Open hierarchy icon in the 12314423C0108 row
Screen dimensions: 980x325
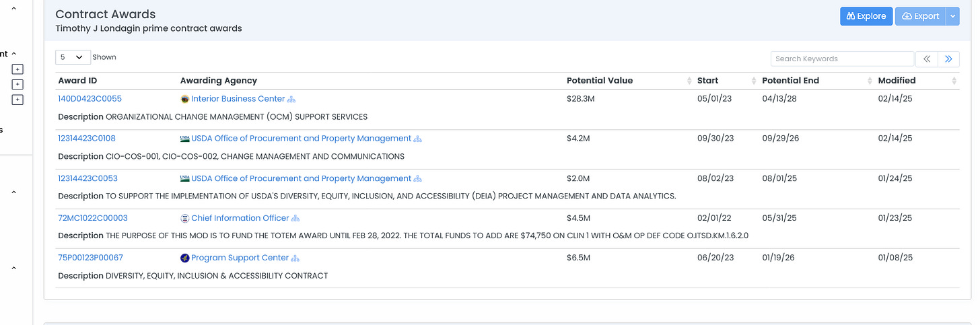[x=417, y=139]
